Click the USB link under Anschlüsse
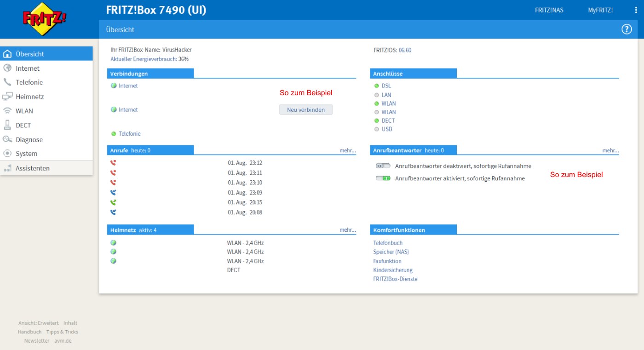This screenshot has width=644, height=350. tap(387, 129)
